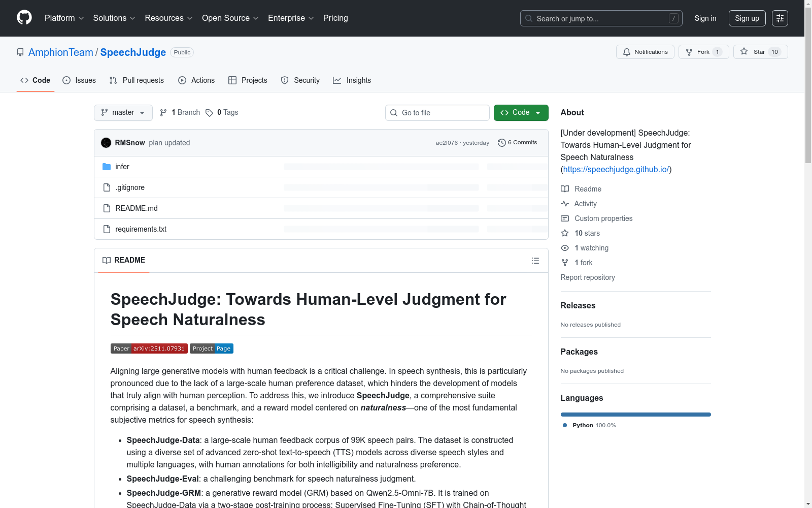The width and height of the screenshot is (812, 508).
Task: Open Custom properties link
Action: point(597,218)
